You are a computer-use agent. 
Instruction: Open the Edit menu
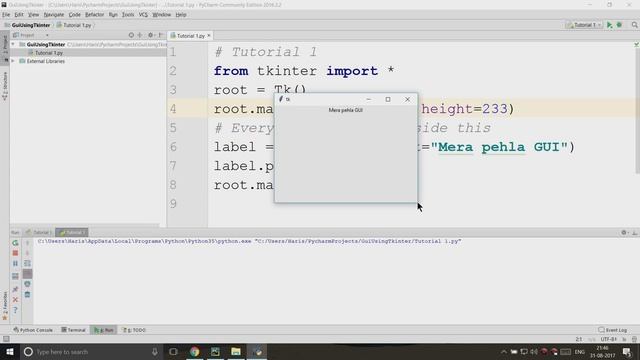(x=19, y=14)
